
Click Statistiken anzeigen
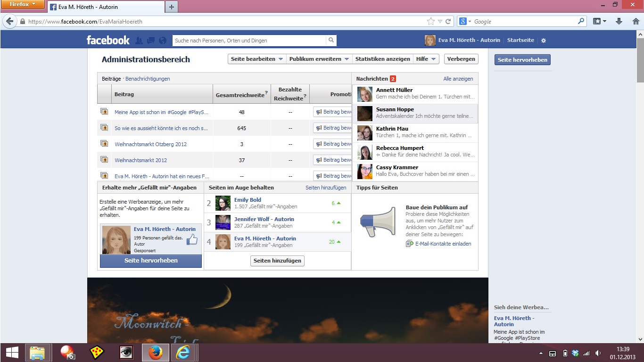tap(382, 59)
